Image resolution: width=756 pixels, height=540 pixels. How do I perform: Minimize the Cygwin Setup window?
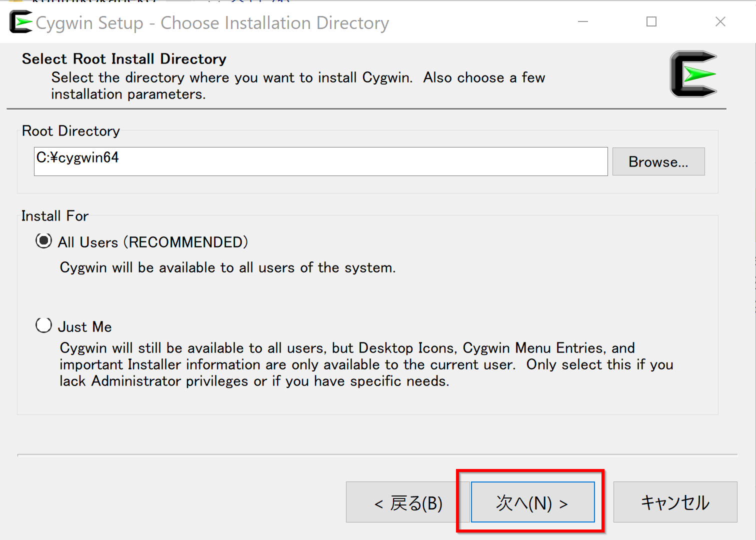(583, 22)
